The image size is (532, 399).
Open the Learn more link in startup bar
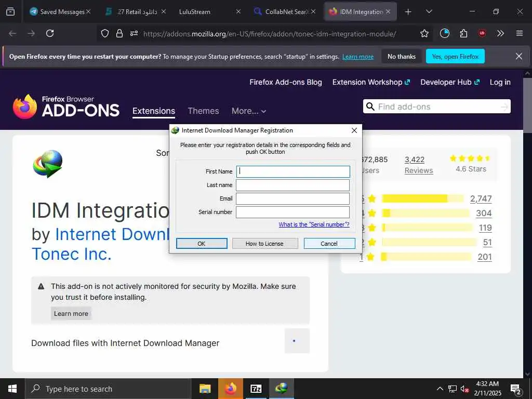pos(357,57)
